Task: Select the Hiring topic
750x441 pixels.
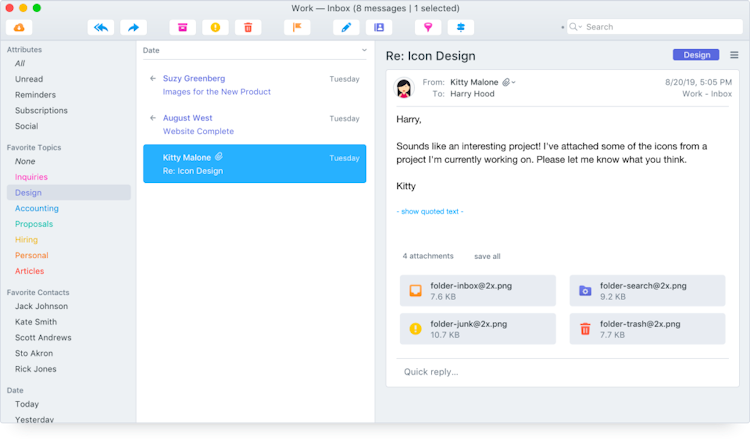Action: click(26, 240)
